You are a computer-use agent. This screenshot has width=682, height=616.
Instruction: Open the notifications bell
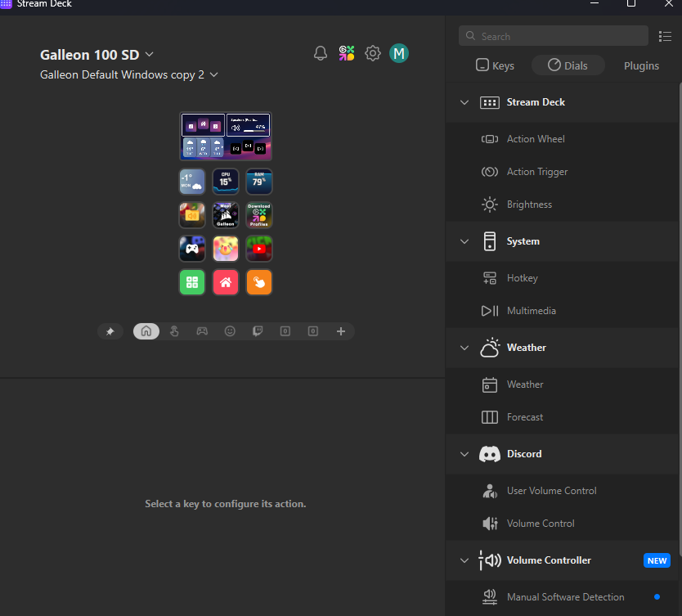tap(321, 54)
